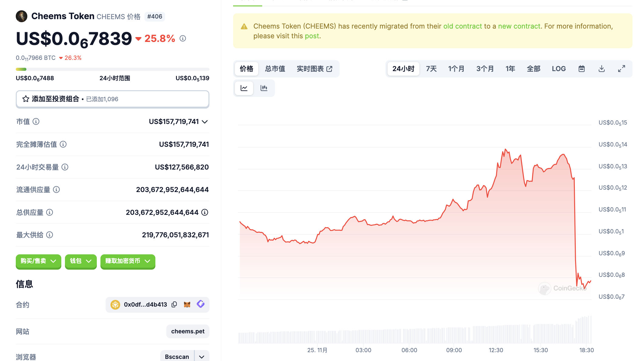
Task: Switch chart range to 7天
Action: 431,69
